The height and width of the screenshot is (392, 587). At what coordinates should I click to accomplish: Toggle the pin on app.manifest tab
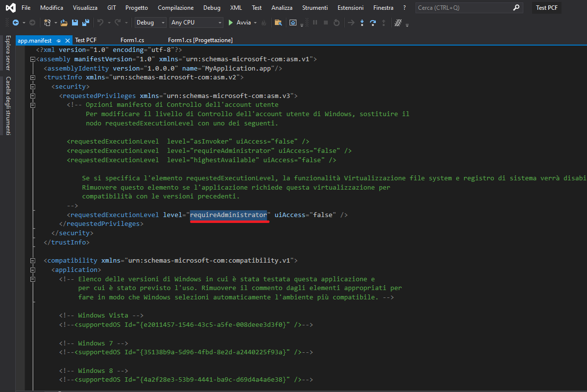58,40
